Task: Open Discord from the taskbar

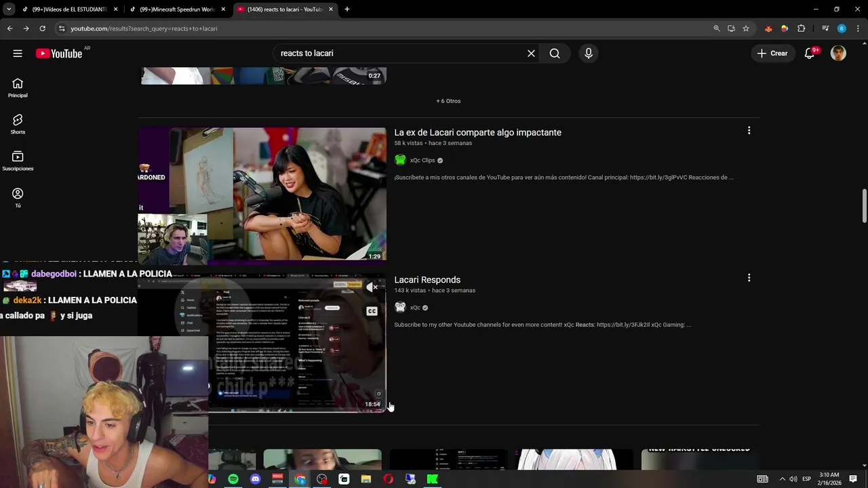Action: coord(256,479)
